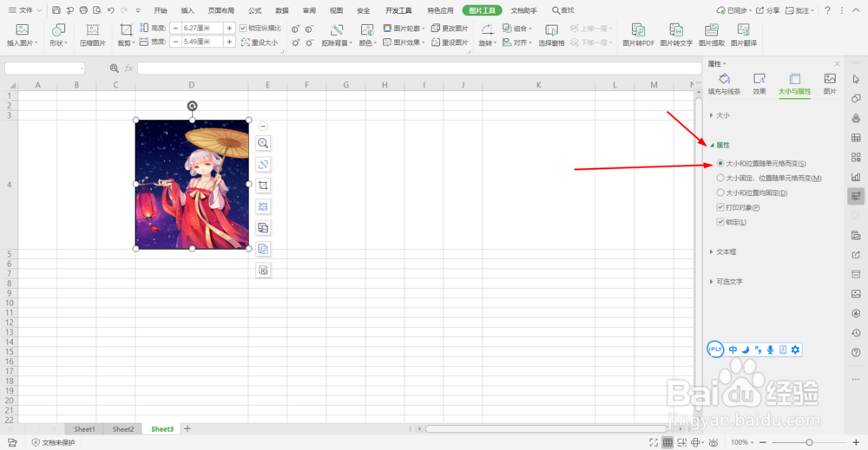The width and height of the screenshot is (868, 450).
Task: Click the zoom slider handle
Action: (809, 442)
